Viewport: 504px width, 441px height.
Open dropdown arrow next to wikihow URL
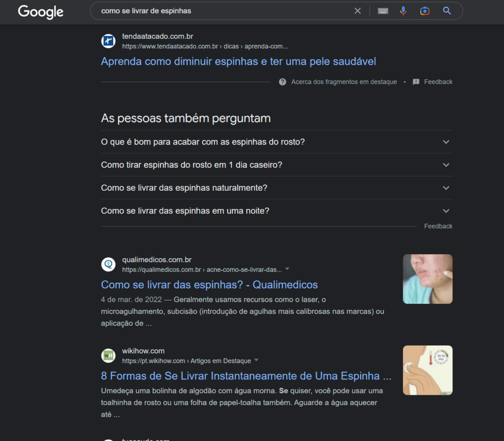[x=256, y=360]
